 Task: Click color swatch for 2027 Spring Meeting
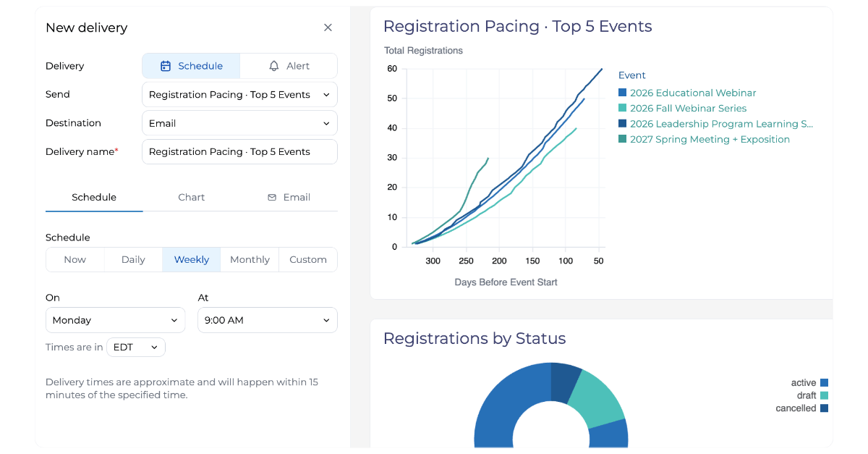tap(622, 140)
